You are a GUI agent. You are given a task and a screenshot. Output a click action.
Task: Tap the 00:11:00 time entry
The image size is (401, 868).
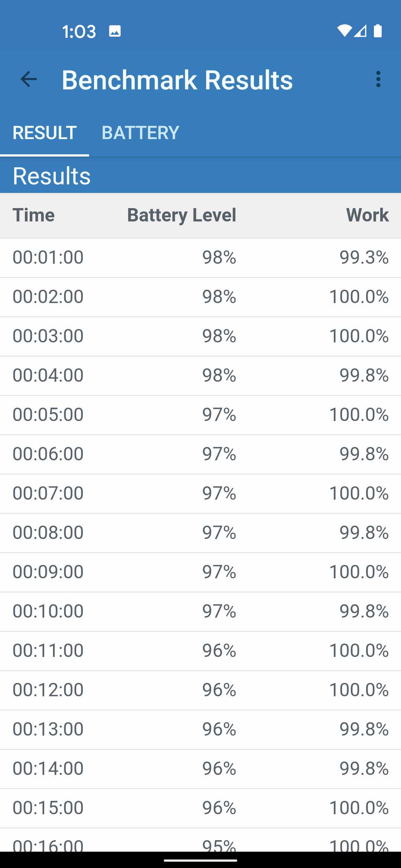48,651
